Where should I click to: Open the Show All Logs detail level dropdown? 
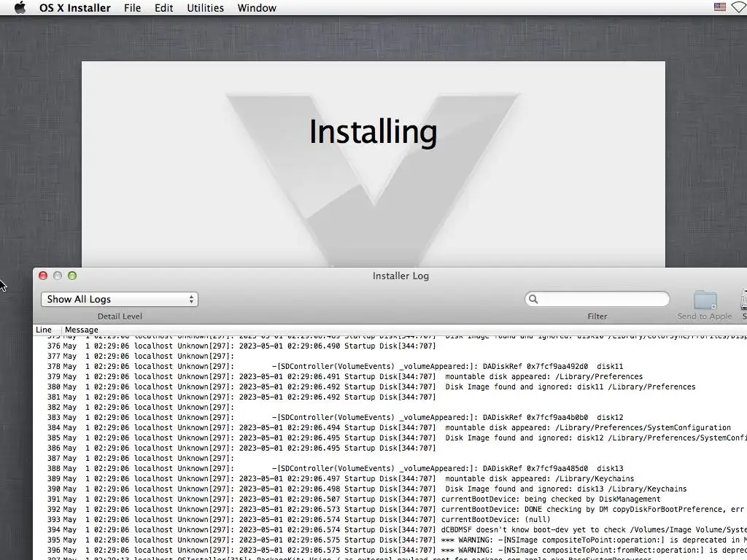[120, 299]
